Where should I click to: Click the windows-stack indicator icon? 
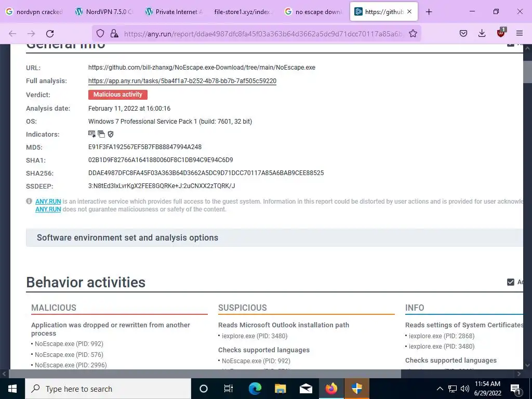click(101, 134)
